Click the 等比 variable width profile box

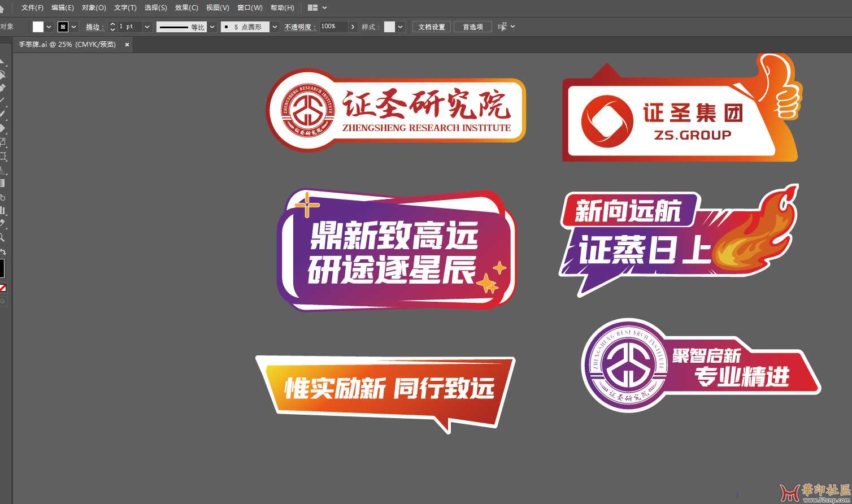point(181,27)
